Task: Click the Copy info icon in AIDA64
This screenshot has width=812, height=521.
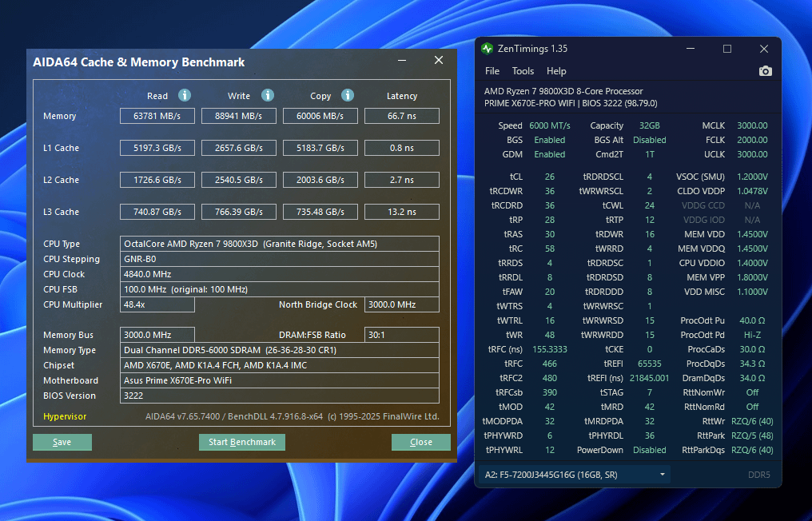Action: click(348, 95)
